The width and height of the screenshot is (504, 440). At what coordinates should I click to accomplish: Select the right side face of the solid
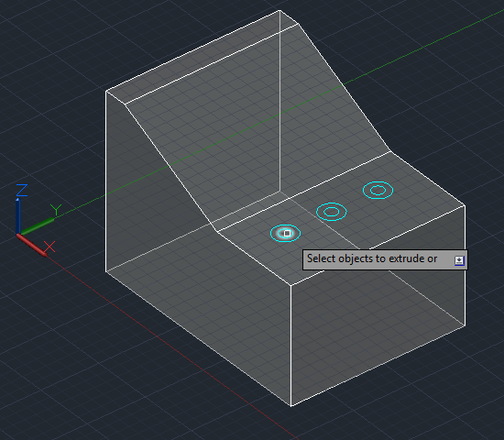coord(378,305)
